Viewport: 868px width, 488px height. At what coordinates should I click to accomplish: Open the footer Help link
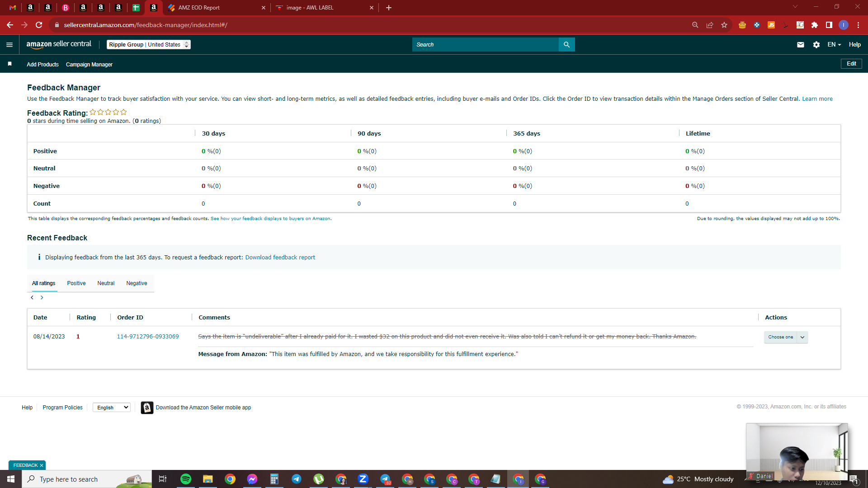click(x=27, y=408)
